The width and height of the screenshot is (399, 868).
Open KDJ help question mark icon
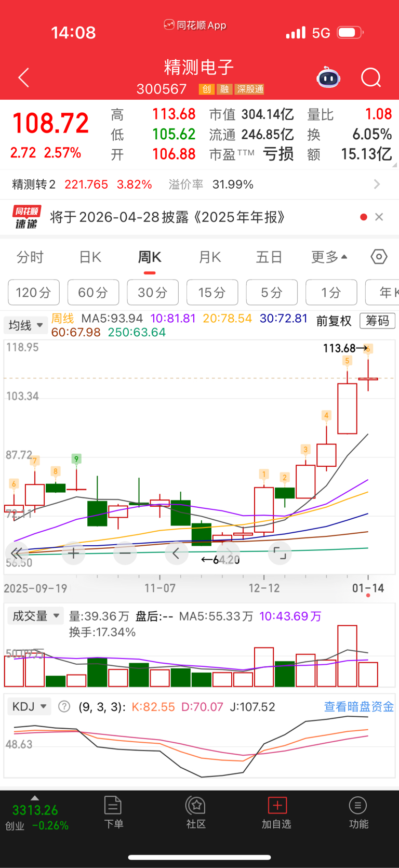click(64, 706)
